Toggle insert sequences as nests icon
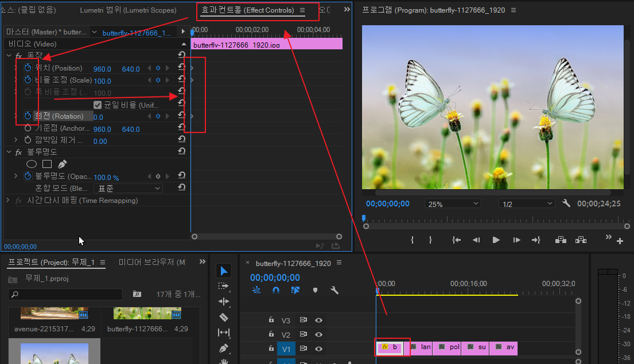The width and height of the screenshot is (634, 364). click(x=256, y=290)
